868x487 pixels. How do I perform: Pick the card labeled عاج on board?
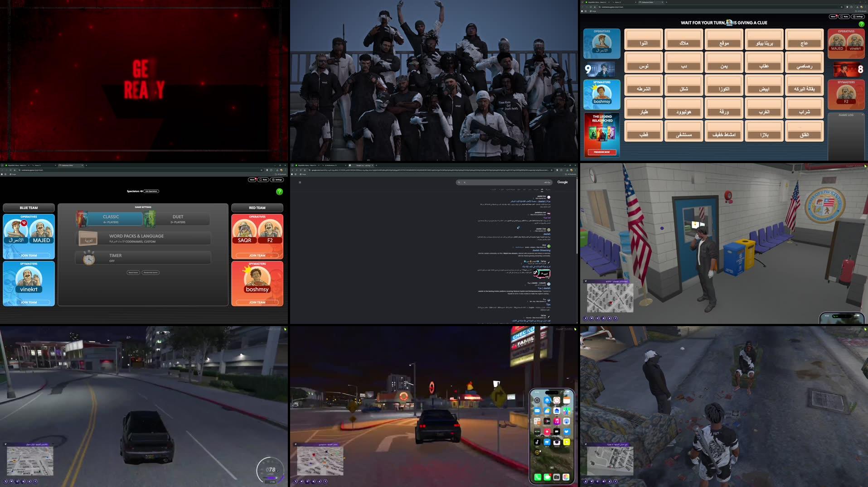click(804, 39)
